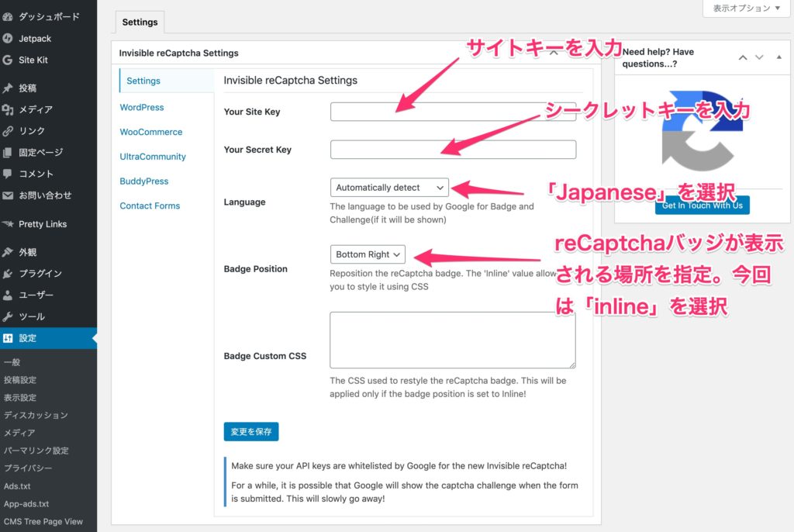The width and height of the screenshot is (794, 532).
Task: Open 投稿設定 writing settings submenu
Action: pos(20,379)
